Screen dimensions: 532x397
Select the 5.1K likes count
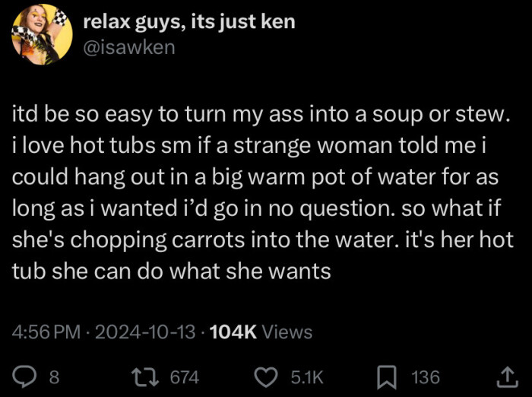[x=307, y=377]
